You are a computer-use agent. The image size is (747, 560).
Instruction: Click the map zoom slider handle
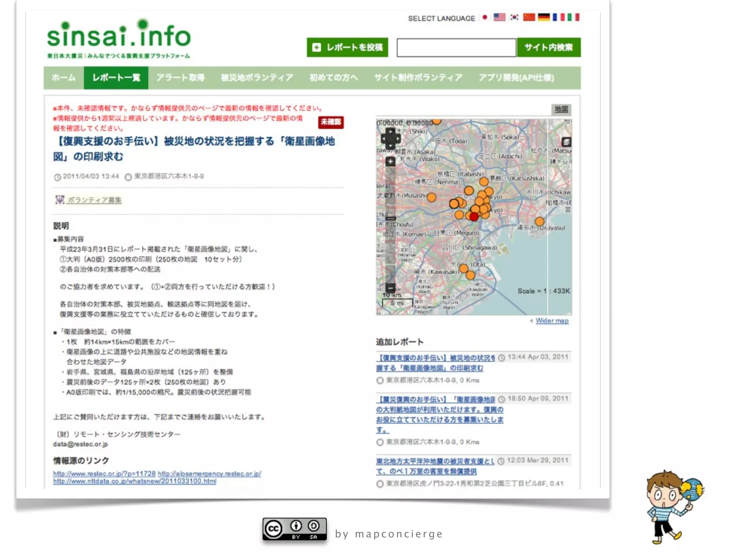tap(390, 218)
